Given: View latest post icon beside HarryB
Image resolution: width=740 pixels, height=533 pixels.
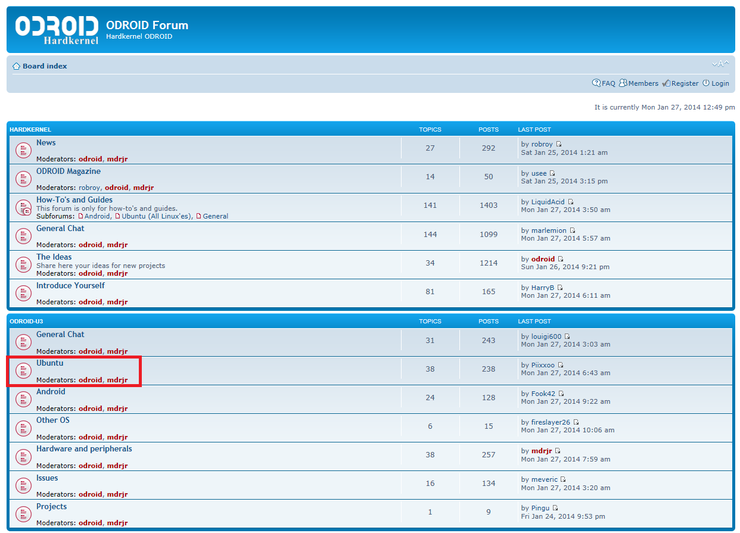Looking at the screenshot, I should point(560,288).
